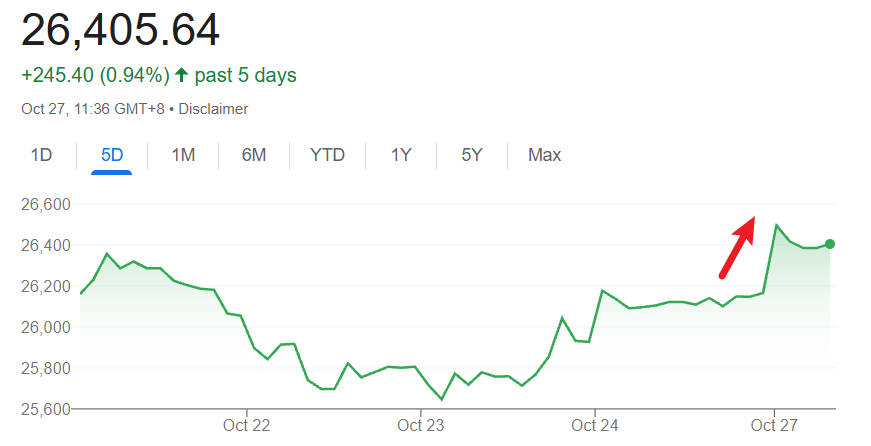871x446 pixels.
Task: Click the 25,600 y-axis label
Action: pyautogui.click(x=46, y=409)
